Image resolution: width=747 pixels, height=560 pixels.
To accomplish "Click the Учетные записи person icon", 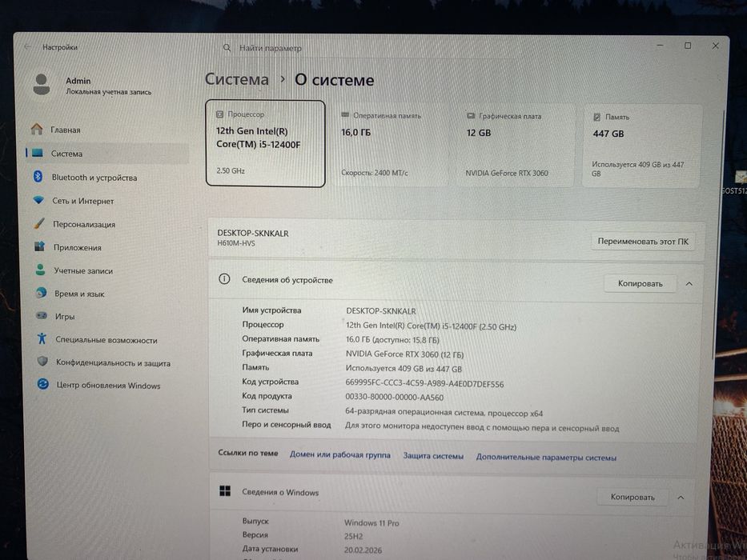I will pos(40,270).
